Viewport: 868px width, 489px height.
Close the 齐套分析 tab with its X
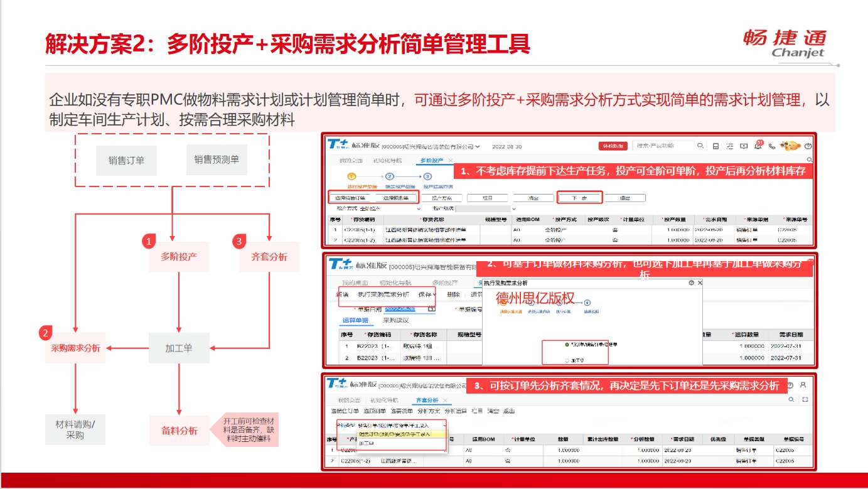coord(445,400)
